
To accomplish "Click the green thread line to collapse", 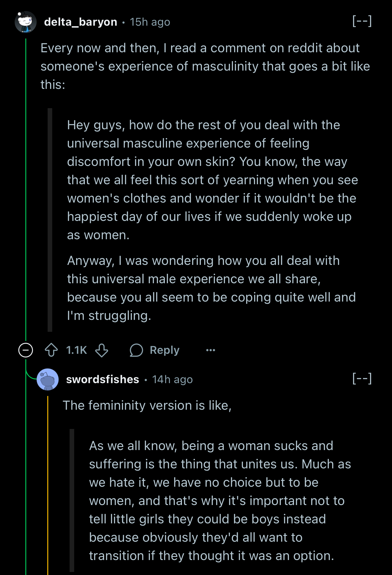I will tap(26, 183).
